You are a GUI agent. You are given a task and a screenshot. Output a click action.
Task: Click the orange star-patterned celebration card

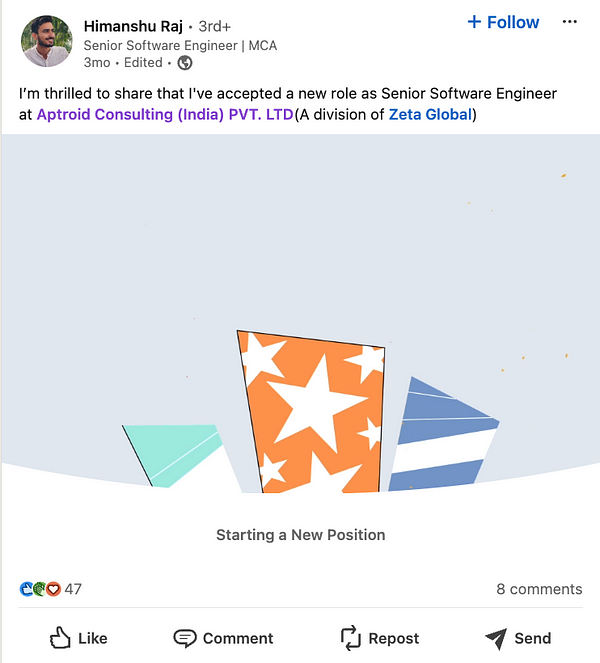[x=312, y=410]
